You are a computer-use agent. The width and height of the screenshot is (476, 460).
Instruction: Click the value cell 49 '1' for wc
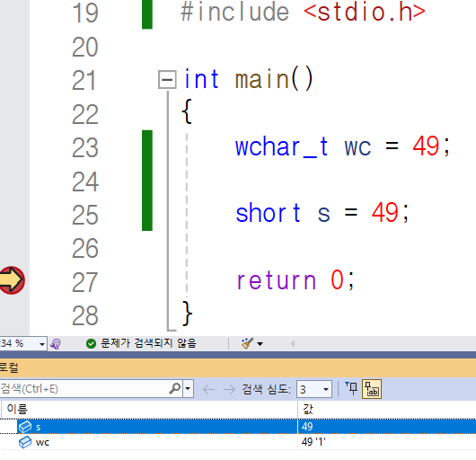313,442
